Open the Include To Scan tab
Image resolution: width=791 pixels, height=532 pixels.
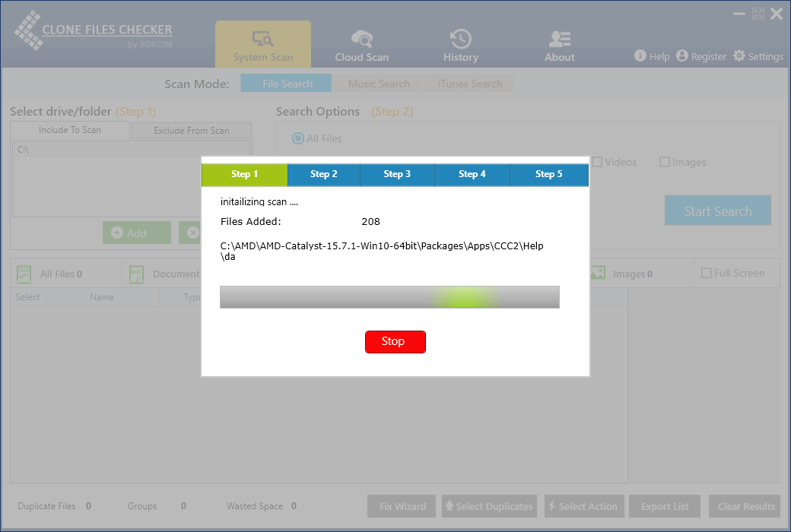coord(70,130)
